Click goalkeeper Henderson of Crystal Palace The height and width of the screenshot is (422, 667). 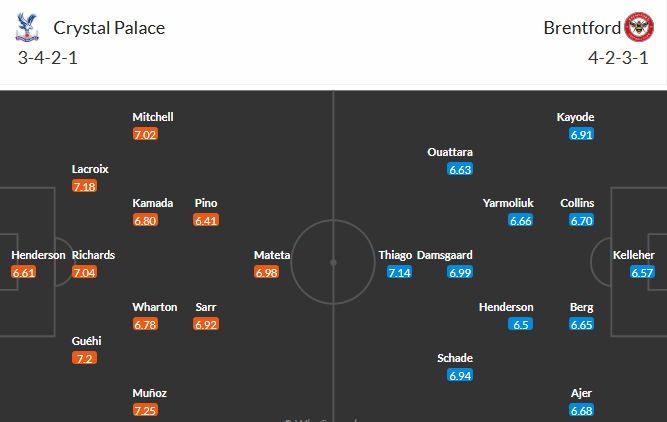[38, 255]
